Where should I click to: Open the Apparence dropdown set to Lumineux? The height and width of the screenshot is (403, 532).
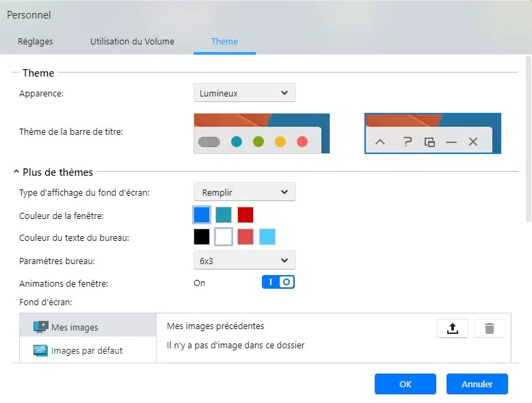tap(244, 92)
